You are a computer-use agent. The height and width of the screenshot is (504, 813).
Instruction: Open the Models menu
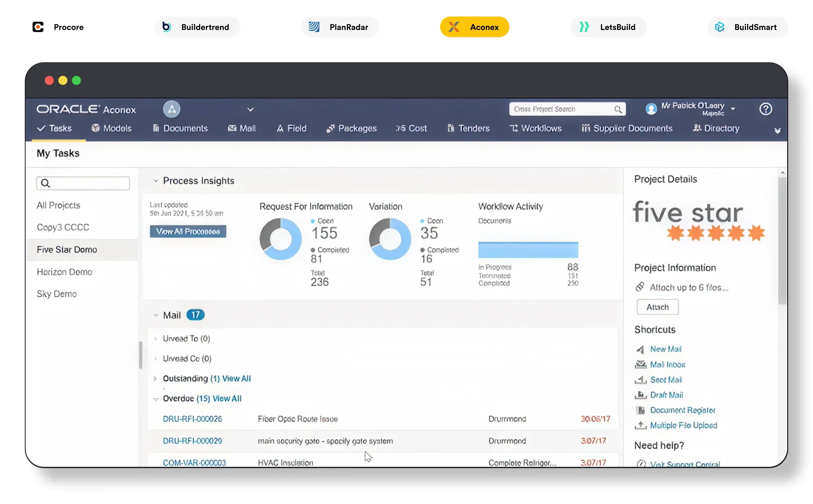tap(111, 128)
